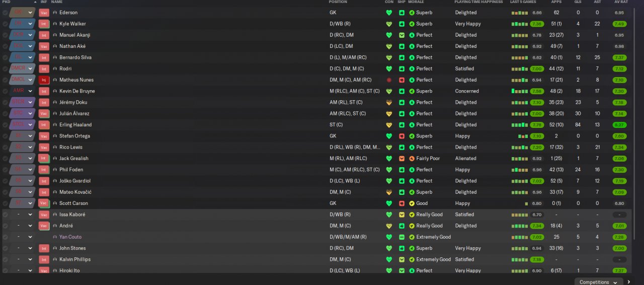Sort by the AV RAT column header
Image resolution: width=644 pixels, height=285 pixels.
[621, 2]
